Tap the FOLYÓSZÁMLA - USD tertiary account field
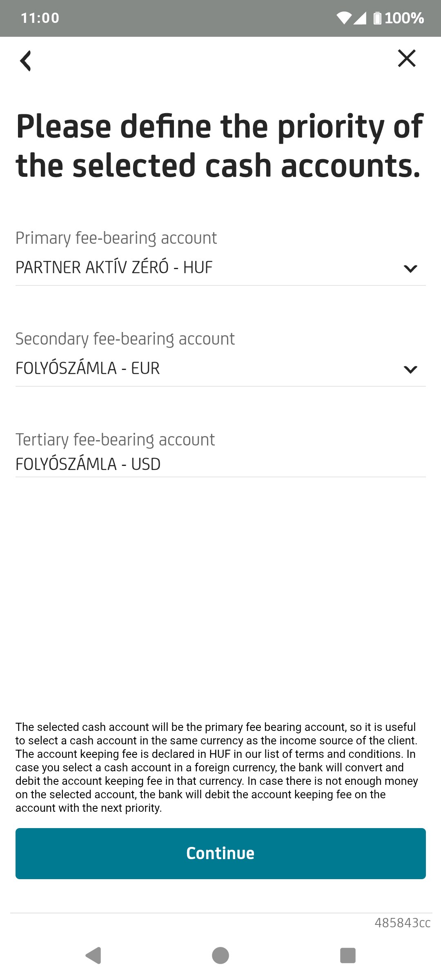 (x=88, y=464)
